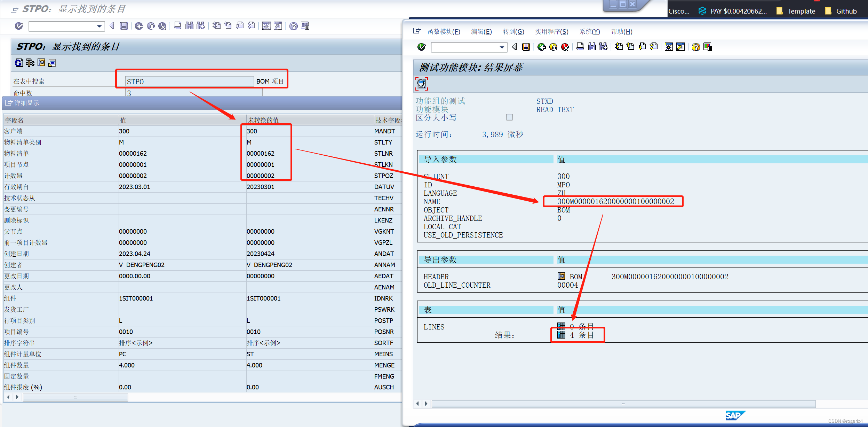
Task: Click the menu icon next to 详细显示 title
Action: click(9, 103)
